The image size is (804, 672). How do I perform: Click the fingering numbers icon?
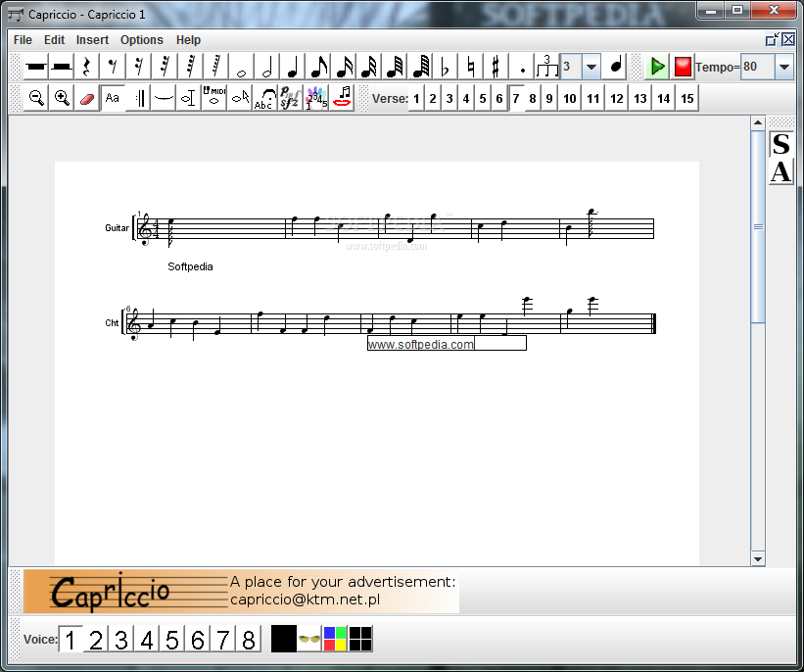coord(316,97)
